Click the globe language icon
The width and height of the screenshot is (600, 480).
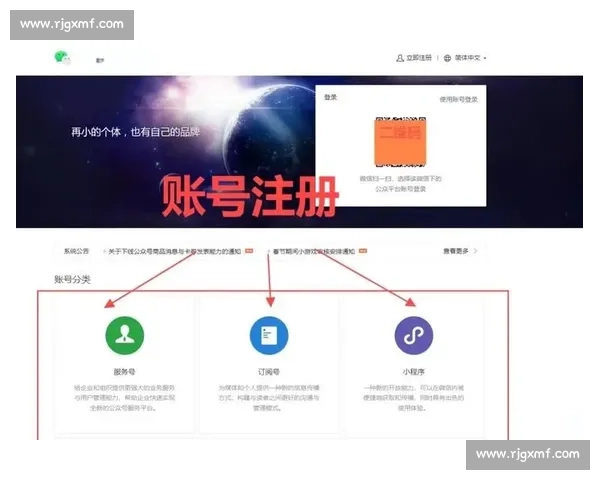tap(447, 58)
